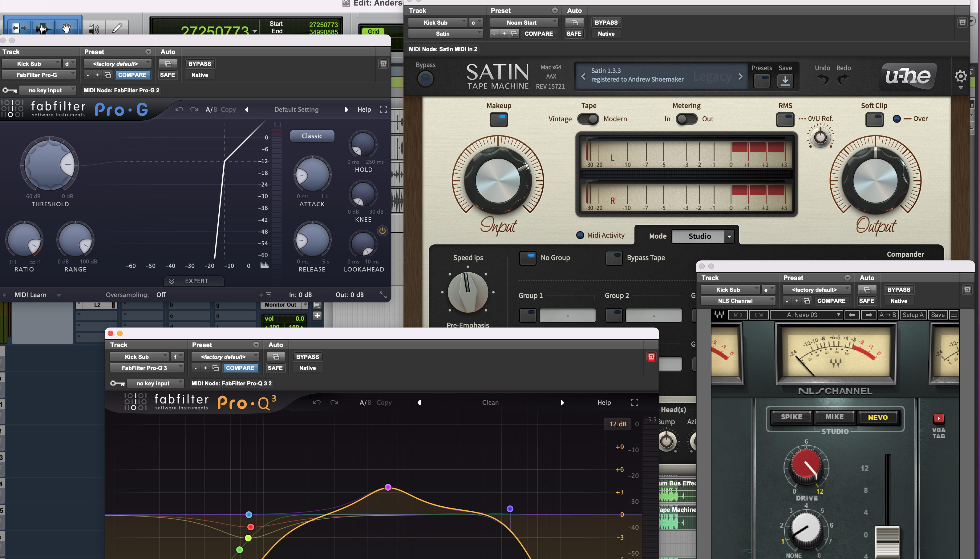Open Pro-Q 3 track Kick Sub selector
This screenshot has height=559, width=980.
[x=139, y=357]
